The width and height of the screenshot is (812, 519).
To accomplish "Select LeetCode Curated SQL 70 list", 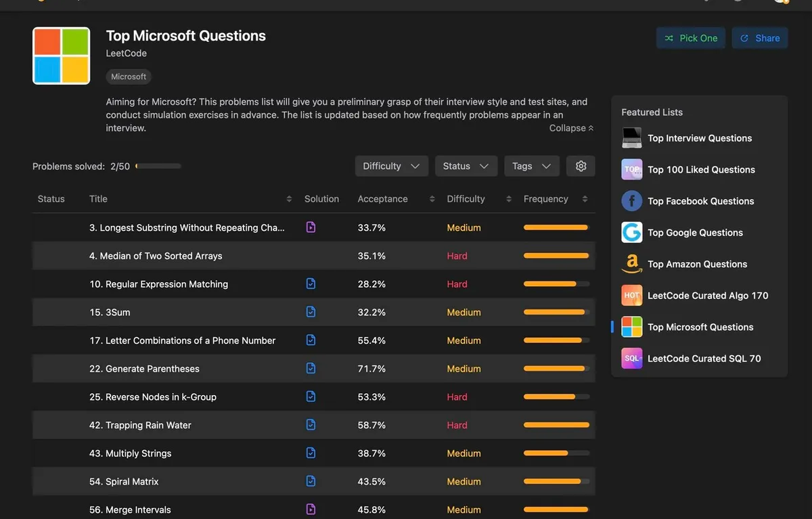I will click(704, 359).
